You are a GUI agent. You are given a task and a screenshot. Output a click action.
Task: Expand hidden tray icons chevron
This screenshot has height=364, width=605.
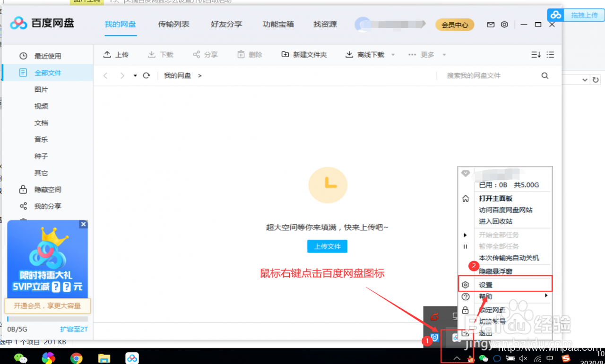coord(457,358)
